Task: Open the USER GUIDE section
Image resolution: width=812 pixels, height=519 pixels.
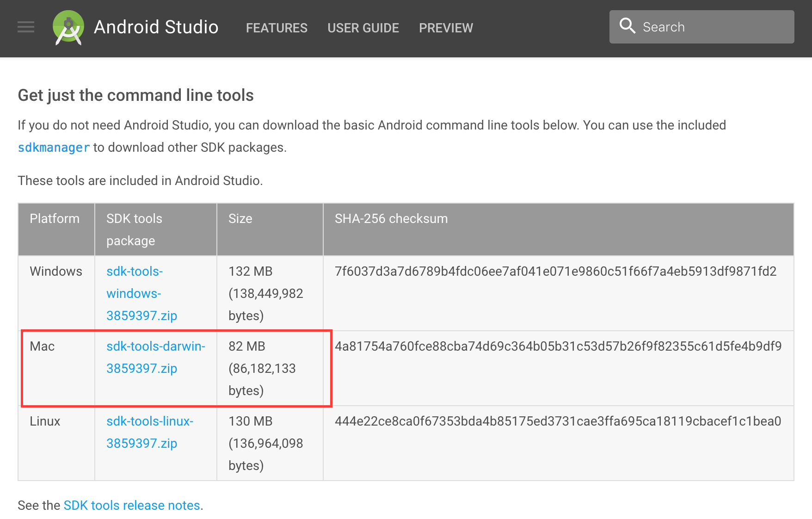Action: 363,28
